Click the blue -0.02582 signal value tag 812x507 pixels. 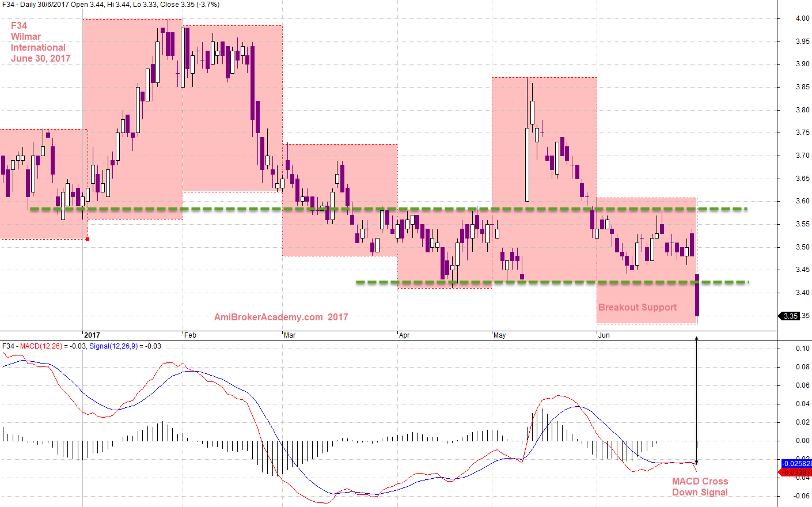(x=796, y=463)
